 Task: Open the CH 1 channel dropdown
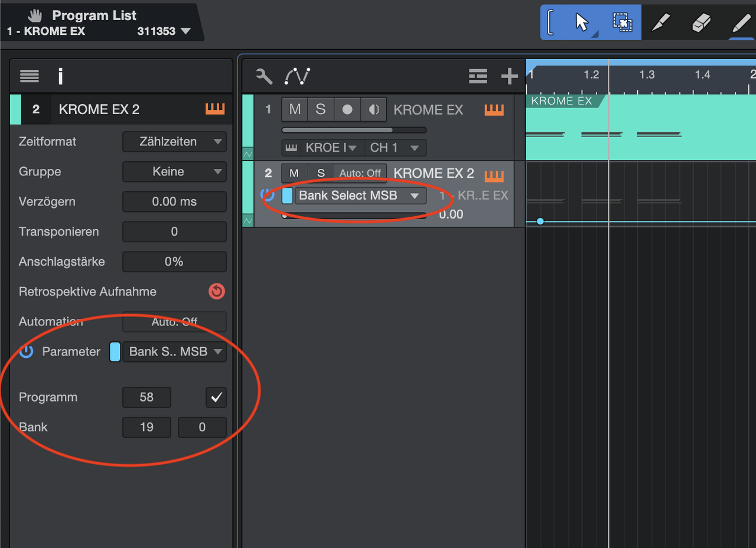pos(395,148)
